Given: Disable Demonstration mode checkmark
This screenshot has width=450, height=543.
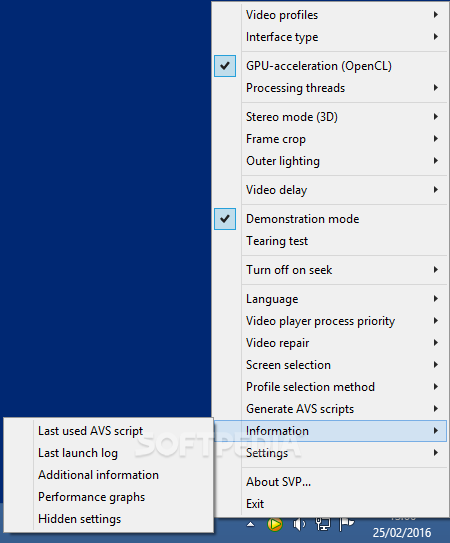Looking at the screenshot, I should coord(225,219).
